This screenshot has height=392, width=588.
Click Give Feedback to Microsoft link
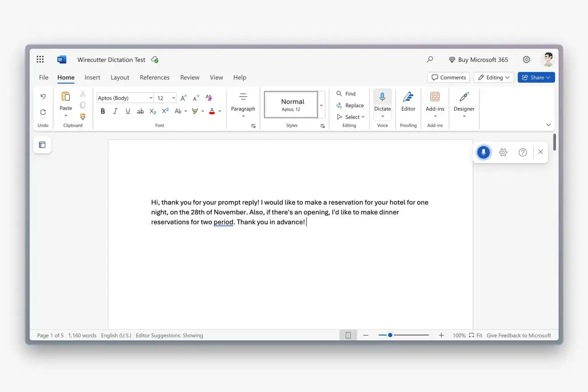pyautogui.click(x=519, y=336)
